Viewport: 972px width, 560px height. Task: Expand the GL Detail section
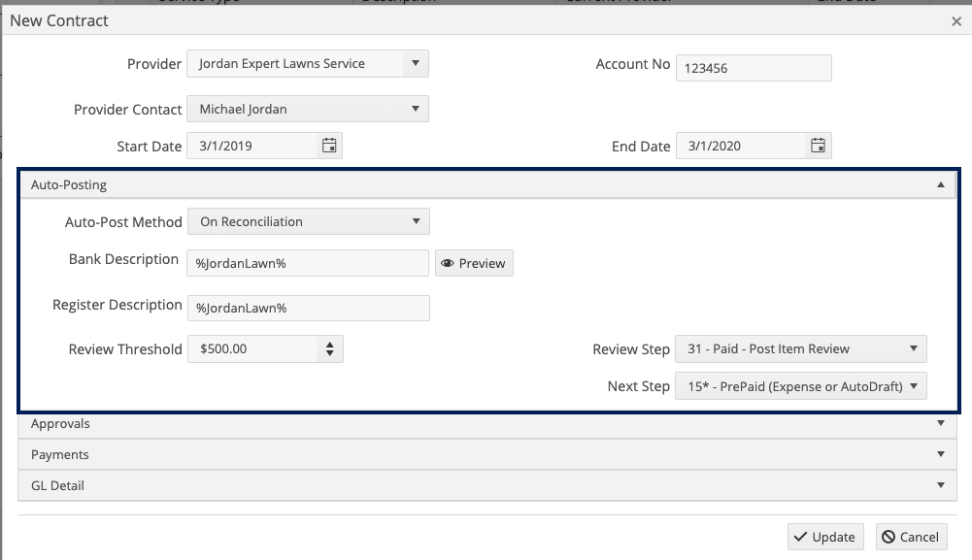coord(939,484)
